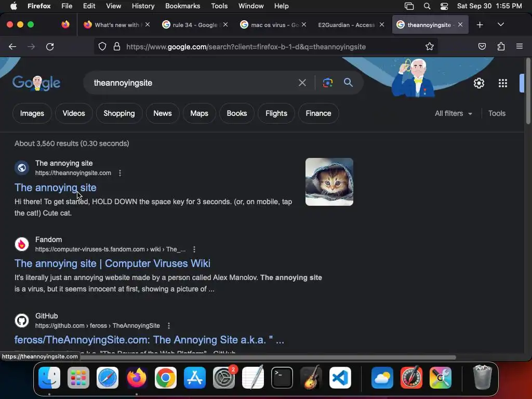Filter results by News
The image size is (532, 399).
click(163, 113)
